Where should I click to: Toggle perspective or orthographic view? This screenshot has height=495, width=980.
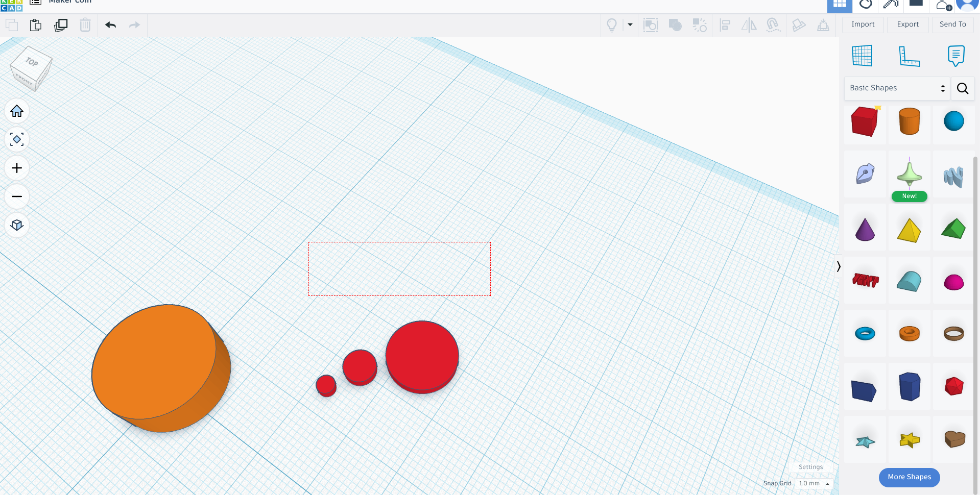[17, 225]
